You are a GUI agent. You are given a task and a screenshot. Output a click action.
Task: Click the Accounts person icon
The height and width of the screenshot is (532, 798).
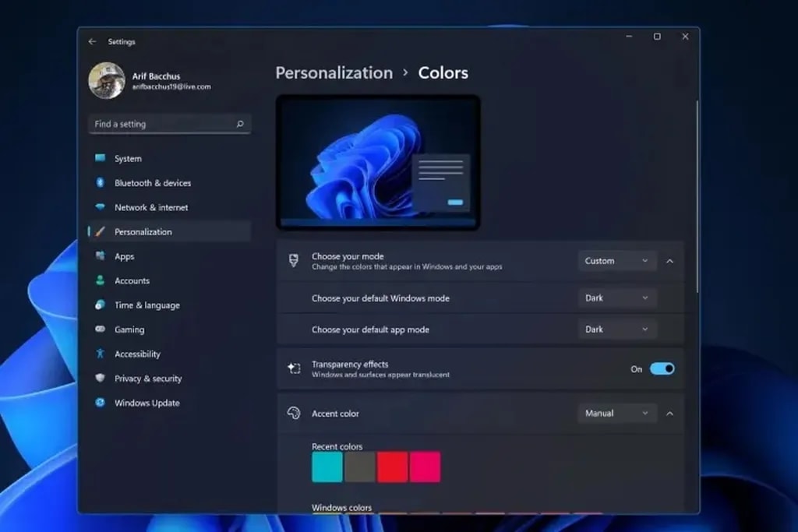tap(100, 280)
